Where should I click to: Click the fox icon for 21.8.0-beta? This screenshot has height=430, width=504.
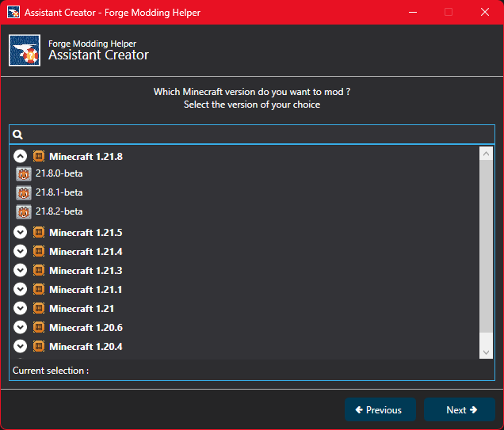[24, 174]
